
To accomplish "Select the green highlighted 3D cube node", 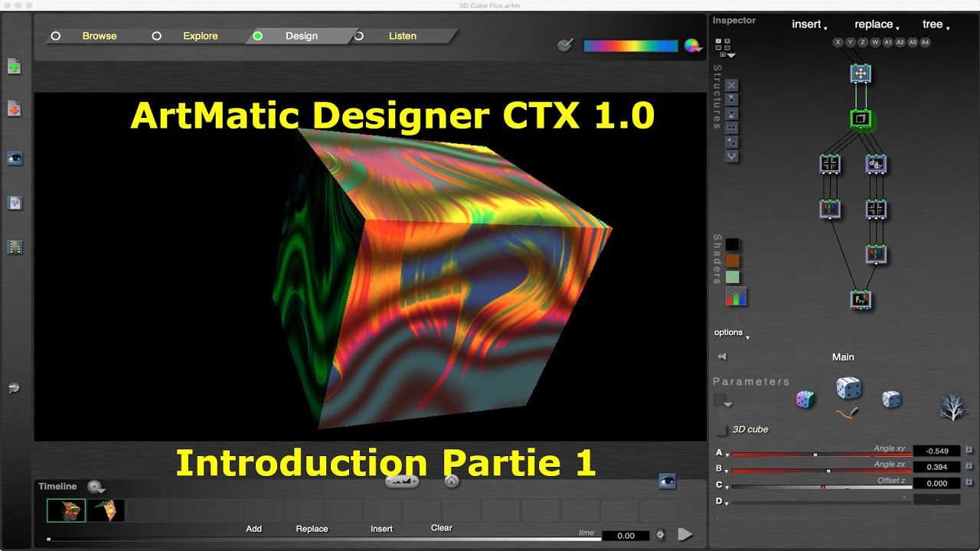I will pyautogui.click(x=861, y=119).
